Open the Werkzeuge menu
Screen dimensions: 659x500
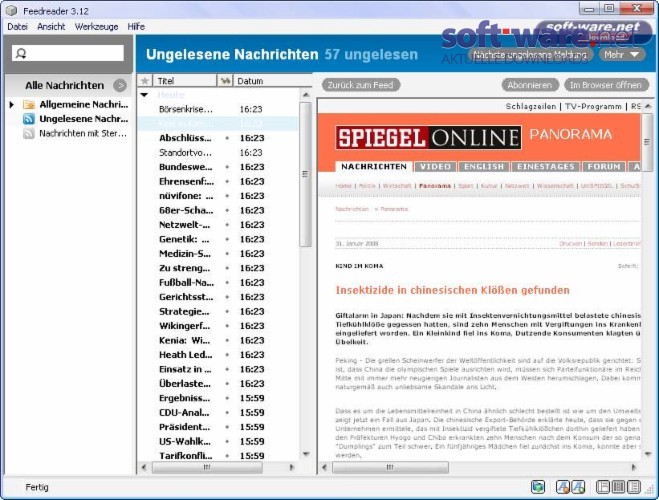click(x=96, y=27)
